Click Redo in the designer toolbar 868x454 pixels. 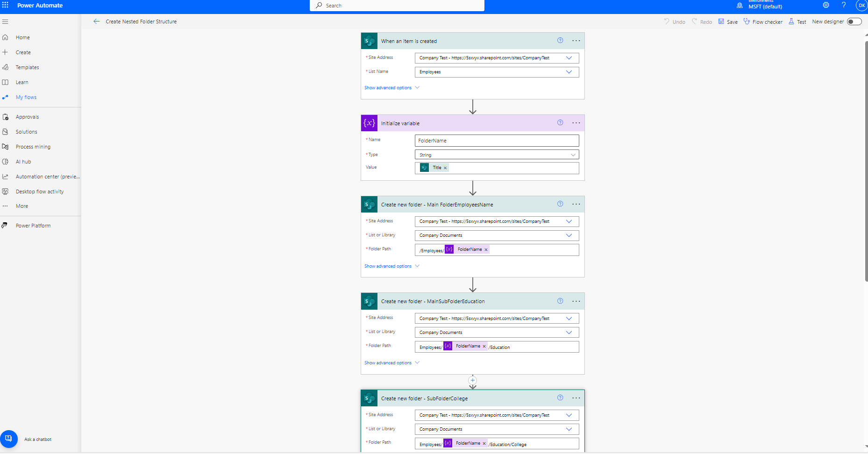tap(702, 21)
